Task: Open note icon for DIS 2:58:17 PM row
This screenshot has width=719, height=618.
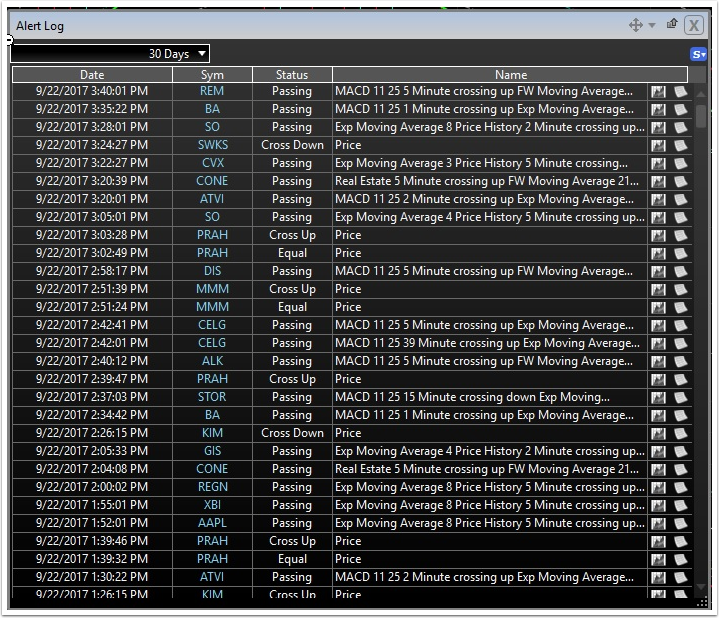Action: coord(680,271)
